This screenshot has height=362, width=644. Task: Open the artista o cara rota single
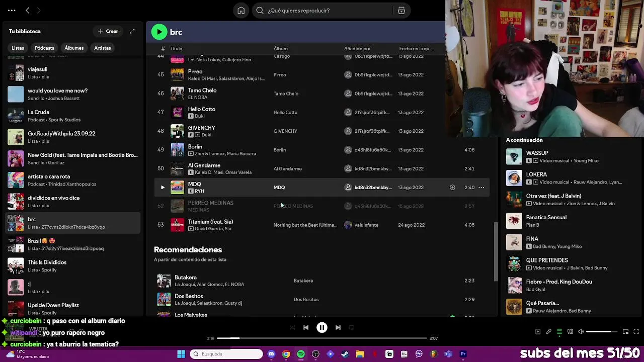point(73,180)
